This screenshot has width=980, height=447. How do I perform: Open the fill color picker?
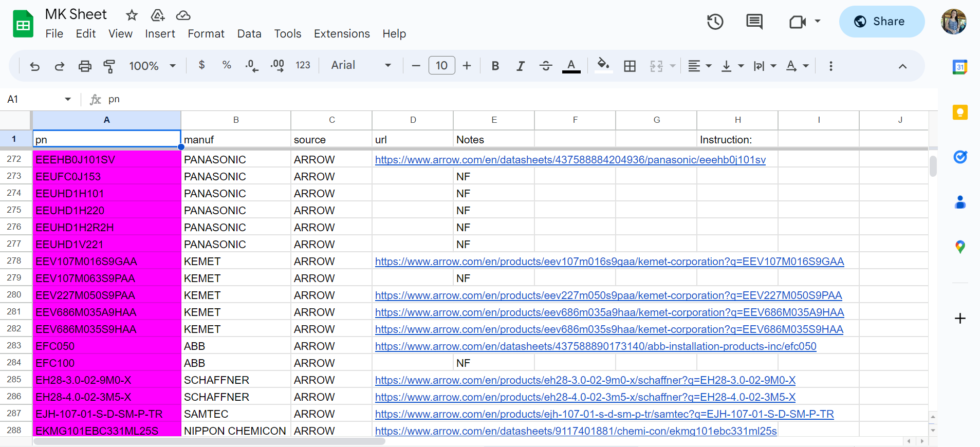click(x=603, y=66)
